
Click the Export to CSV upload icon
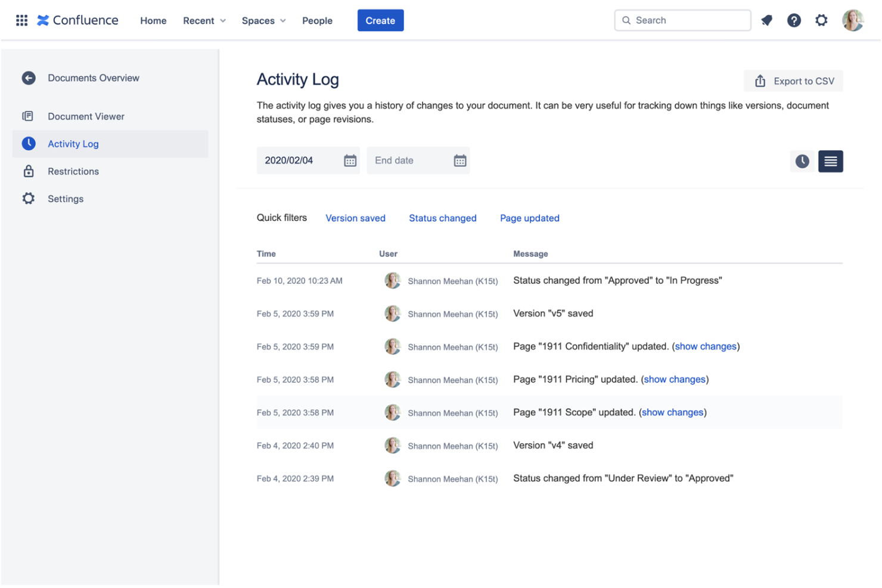pyautogui.click(x=760, y=81)
